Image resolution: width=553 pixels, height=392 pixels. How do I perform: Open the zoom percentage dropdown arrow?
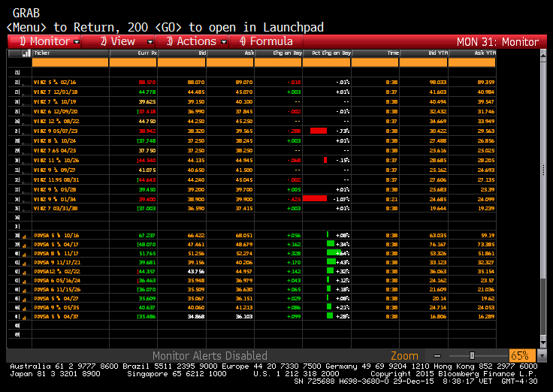pos(542,355)
